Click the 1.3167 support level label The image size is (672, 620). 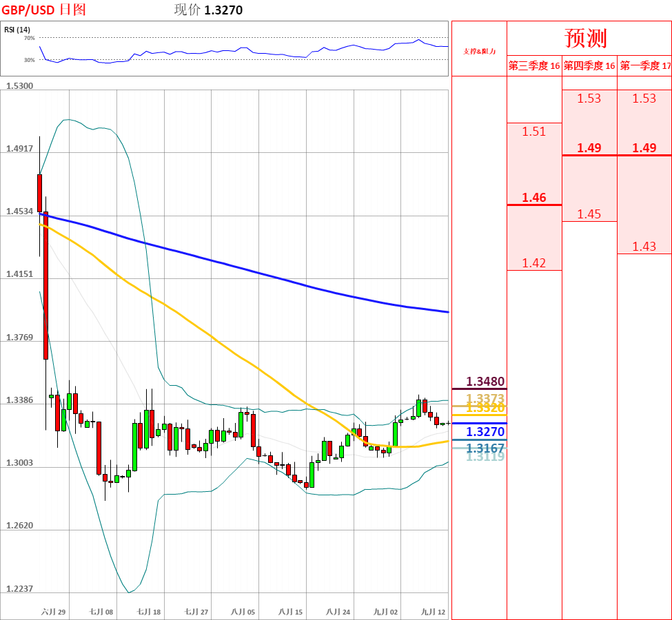[x=485, y=448]
